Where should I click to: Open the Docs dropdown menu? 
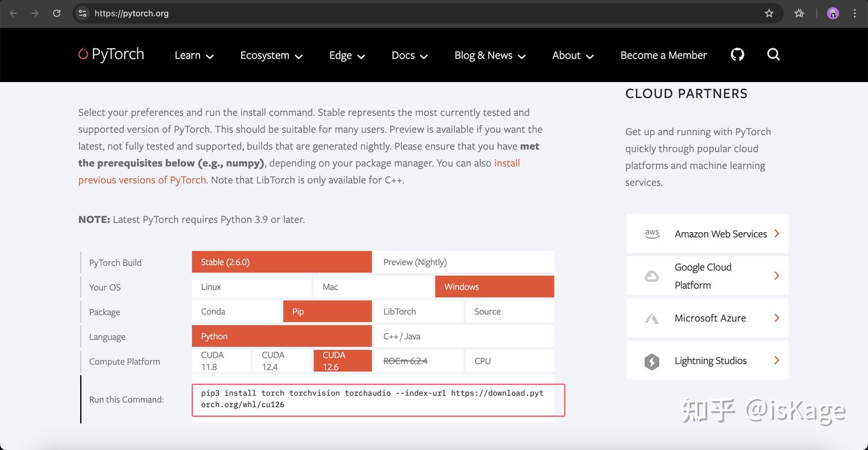pyautogui.click(x=409, y=55)
